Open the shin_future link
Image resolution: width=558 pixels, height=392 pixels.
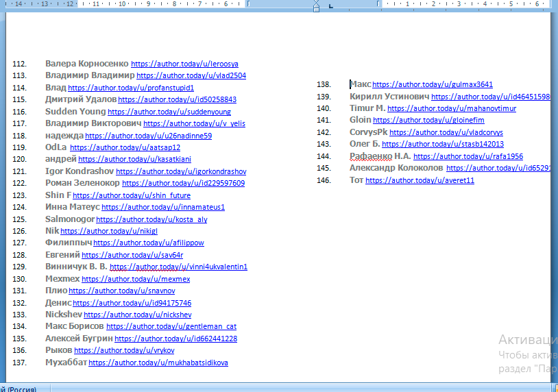point(132,195)
